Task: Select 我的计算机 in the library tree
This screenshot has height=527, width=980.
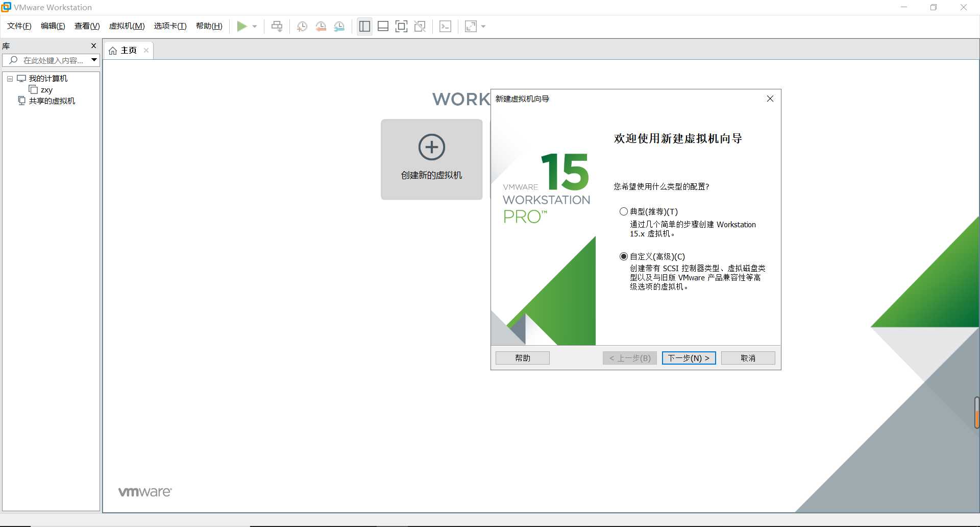Action: click(x=48, y=79)
